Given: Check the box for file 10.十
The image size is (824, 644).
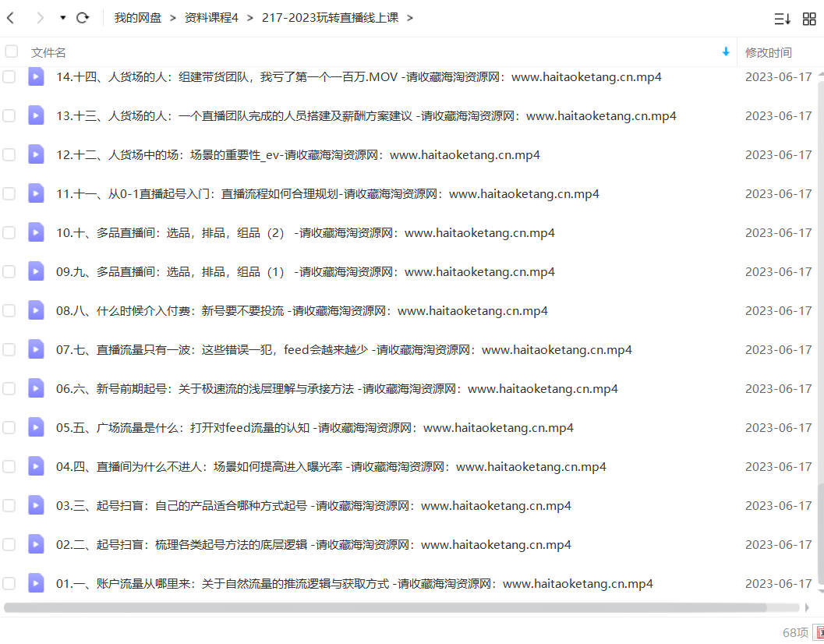Looking at the screenshot, I should [x=9, y=232].
